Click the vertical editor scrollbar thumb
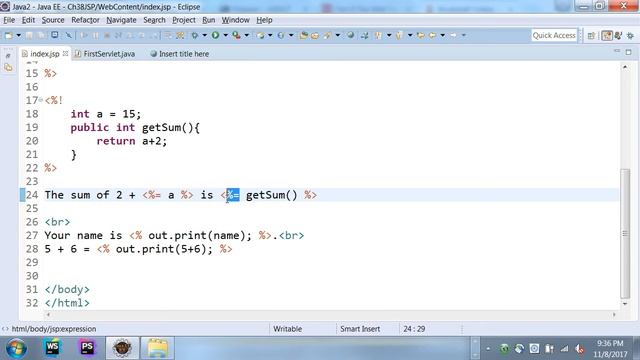The height and width of the screenshot is (360, 640). click(625, 233)
